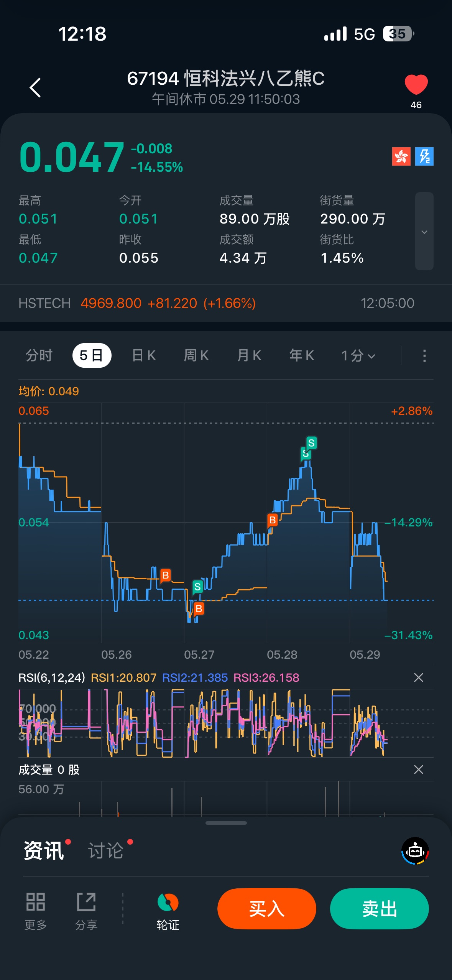Expand the quote details chevron panel
This screenshot has height=980, width=452.
click(424, 231)
